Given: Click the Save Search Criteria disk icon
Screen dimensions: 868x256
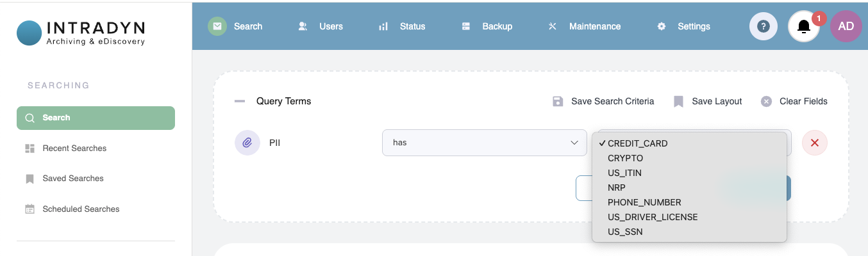Looking at the screenshot, I should [x=558, y=101].
